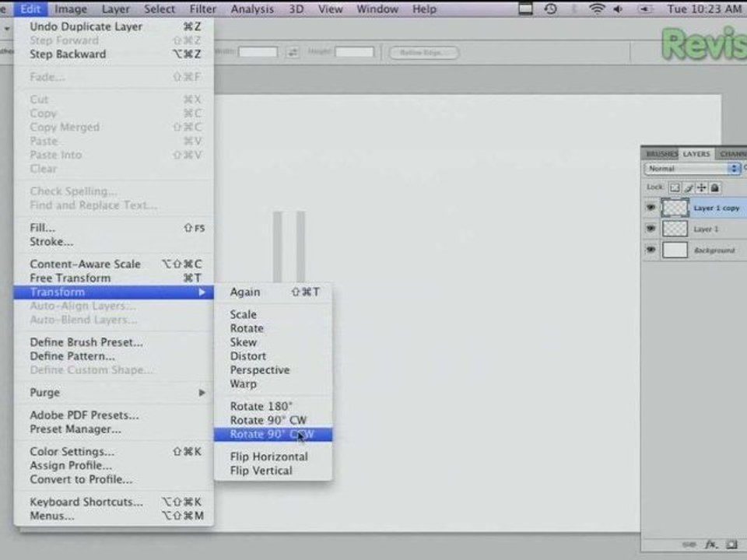
Task: Open the Help menu
Action: click(425, 9)
